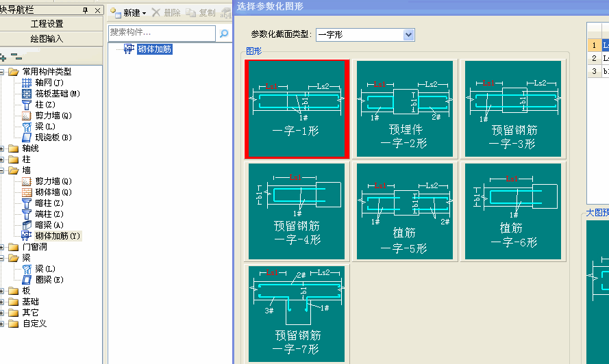
Task: Click the 端柱 (Z) icon
Action: [x=27, y=214]
